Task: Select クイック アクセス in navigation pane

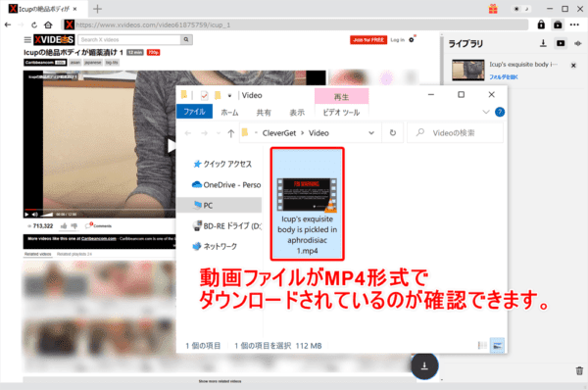Action: 221,164
